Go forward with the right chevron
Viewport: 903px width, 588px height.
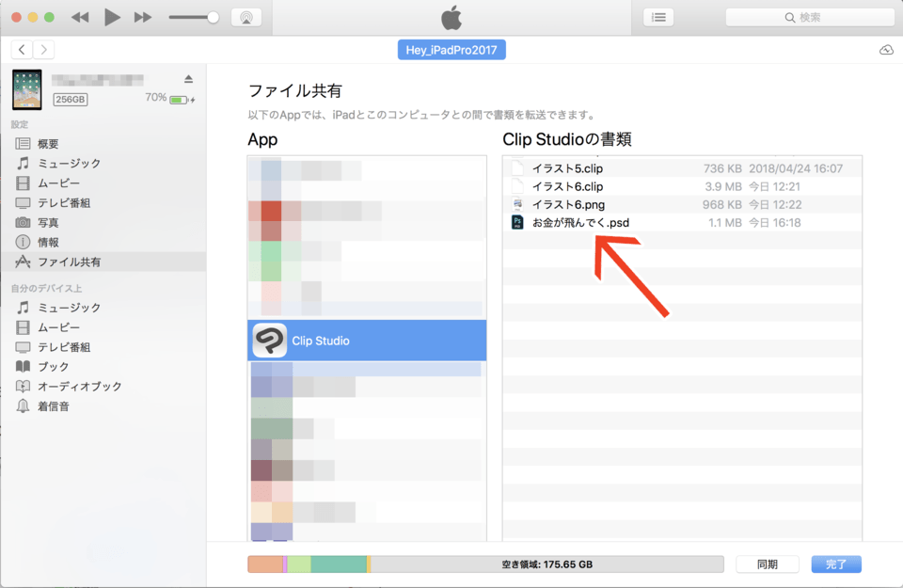click(43, 50)
